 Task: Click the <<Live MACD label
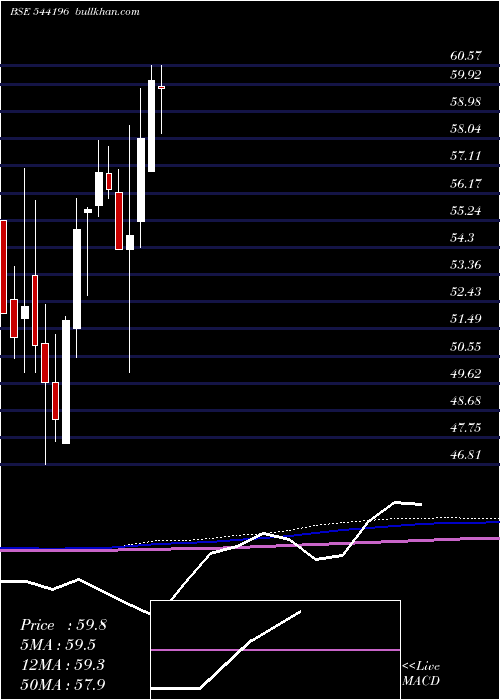[x=421, y=673]
